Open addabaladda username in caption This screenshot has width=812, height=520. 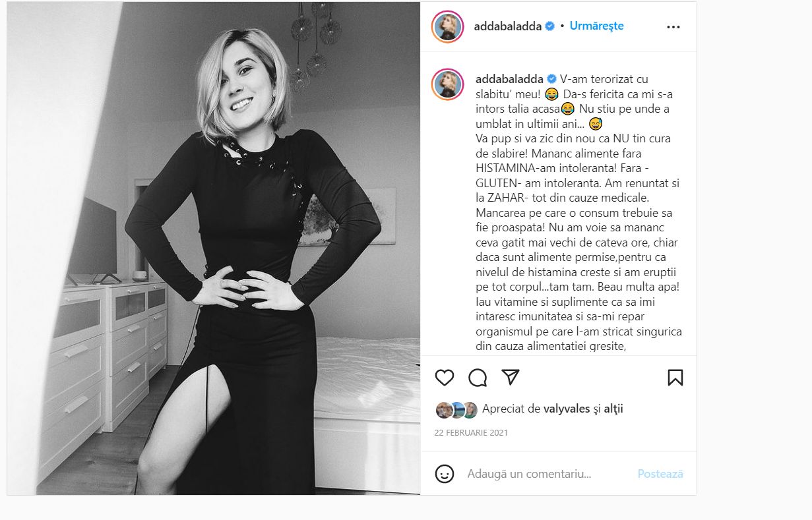pyautogui.click(x=508, y=79)
